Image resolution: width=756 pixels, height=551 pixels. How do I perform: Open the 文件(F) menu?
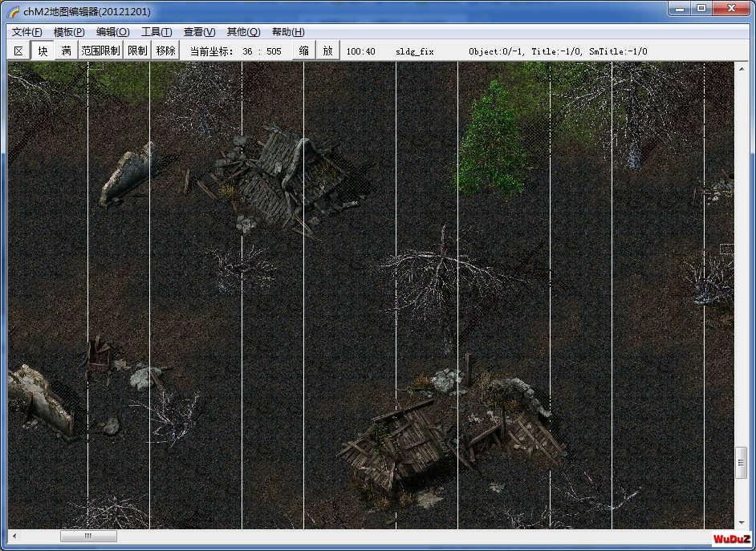coord(27,32)
